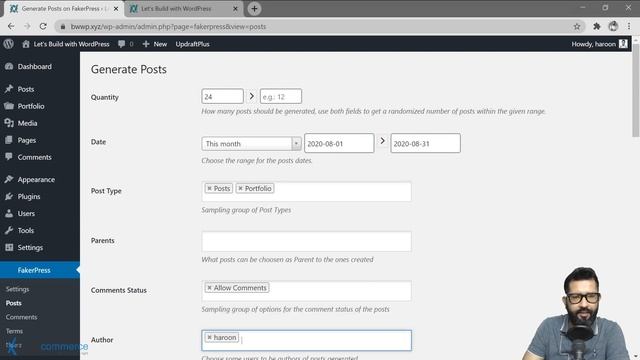
Task: Click the Settings icon in main sidebar
Action: tap(9, 247)
